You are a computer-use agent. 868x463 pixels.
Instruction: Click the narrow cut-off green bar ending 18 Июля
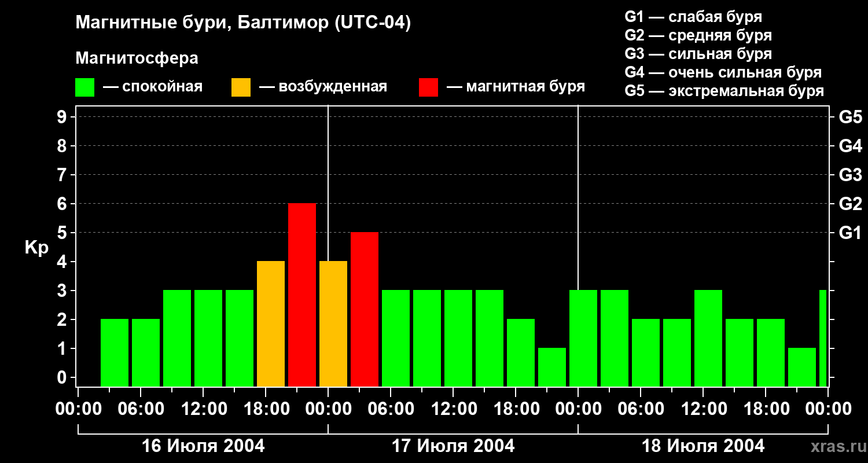(x=823, y=339)
